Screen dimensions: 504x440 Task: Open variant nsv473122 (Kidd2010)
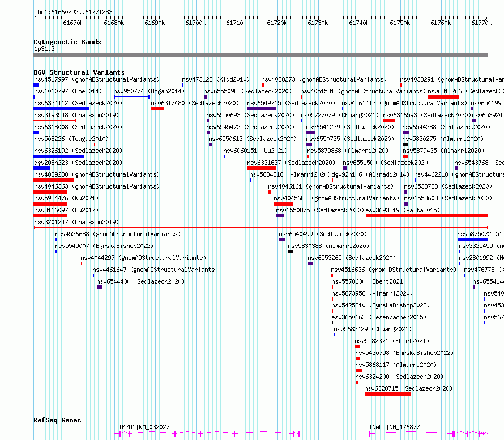pyautogui.click(x=216, y=79)
